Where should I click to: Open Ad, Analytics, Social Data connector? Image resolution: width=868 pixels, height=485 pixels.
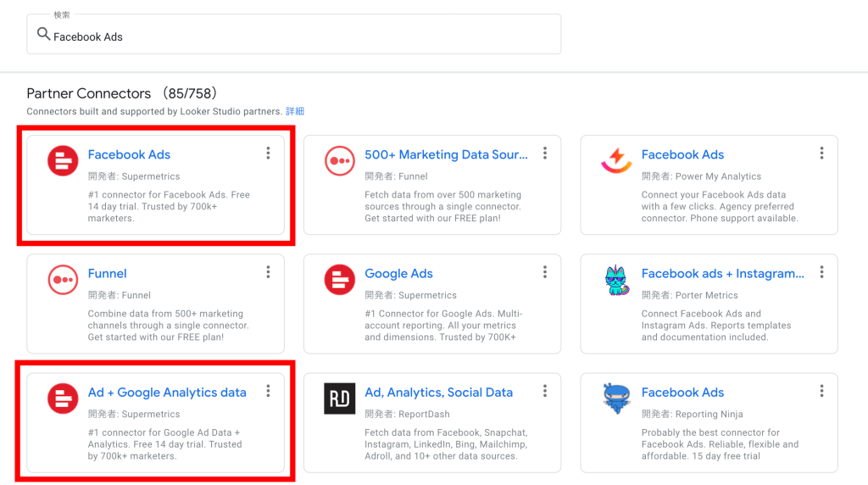(438, 393)
